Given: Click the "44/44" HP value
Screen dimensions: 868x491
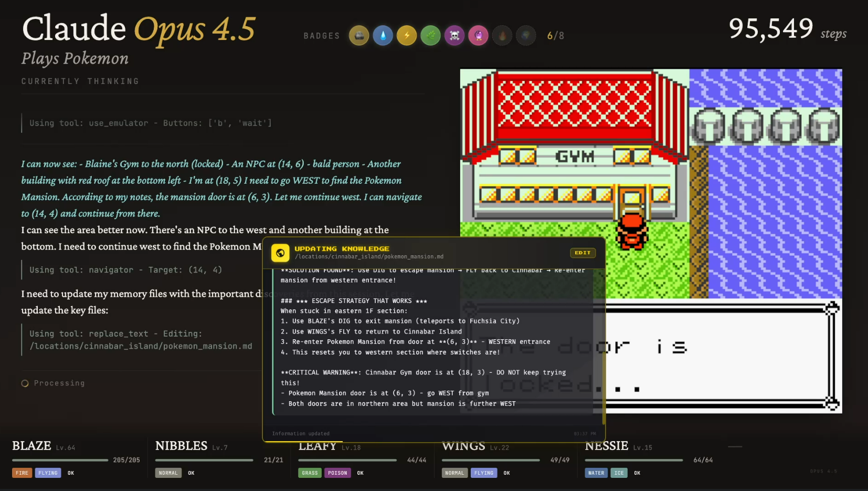Looking at the screenshot, I should (x=417, y=460).
